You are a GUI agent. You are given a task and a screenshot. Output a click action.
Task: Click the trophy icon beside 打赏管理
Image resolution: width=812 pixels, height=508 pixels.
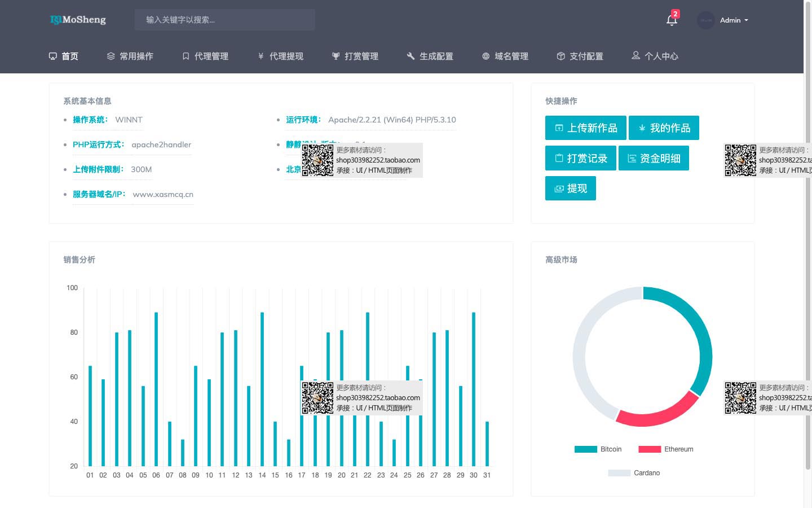[336, 56]
